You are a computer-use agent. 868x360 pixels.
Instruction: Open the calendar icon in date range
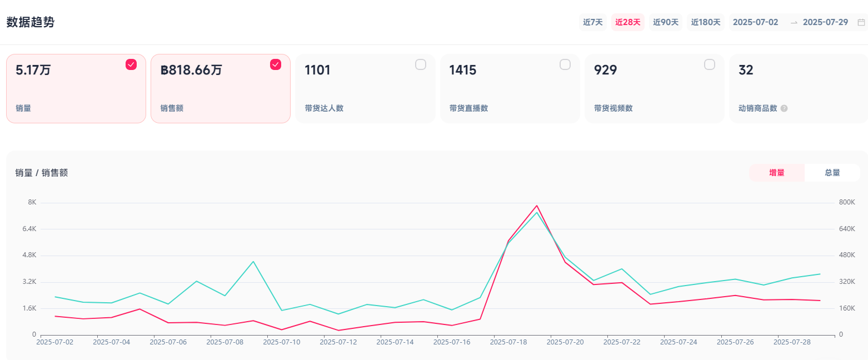pos(861,22)
